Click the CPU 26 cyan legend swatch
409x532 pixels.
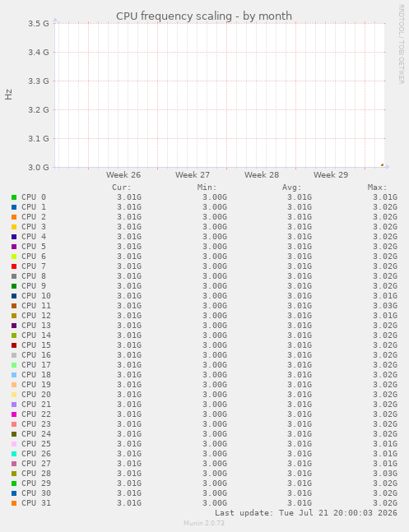pyautogui.click(x=14, y=454)
